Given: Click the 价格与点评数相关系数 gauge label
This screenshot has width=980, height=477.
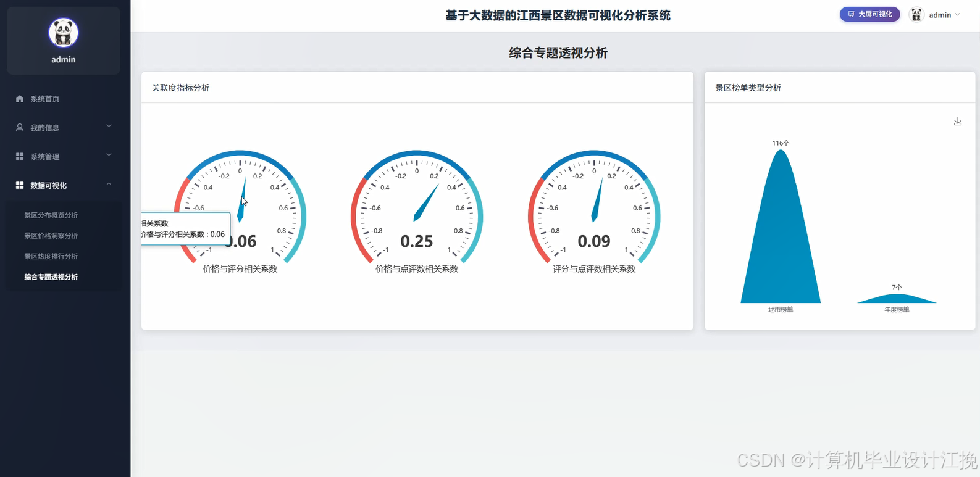Looking at the screenshot, I should click(x=417, y=269).
